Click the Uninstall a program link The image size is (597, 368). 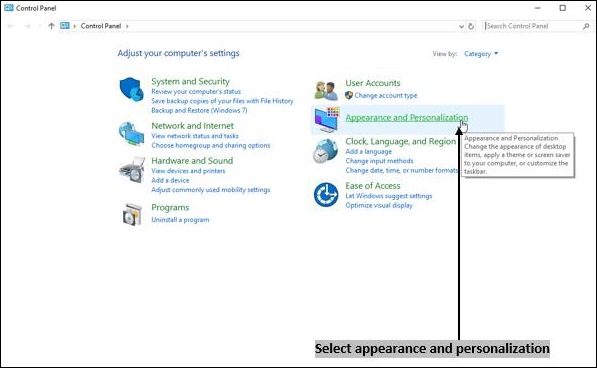(180, 220)
